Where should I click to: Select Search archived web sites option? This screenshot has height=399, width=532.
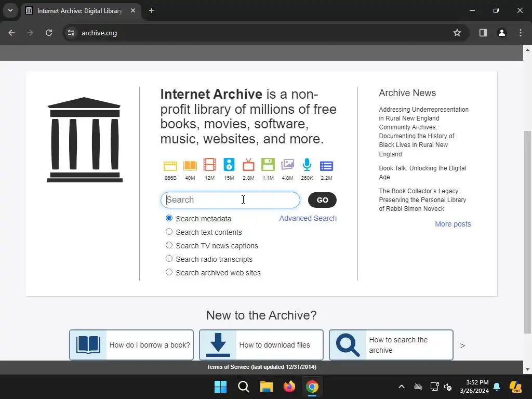coord(169,272)
